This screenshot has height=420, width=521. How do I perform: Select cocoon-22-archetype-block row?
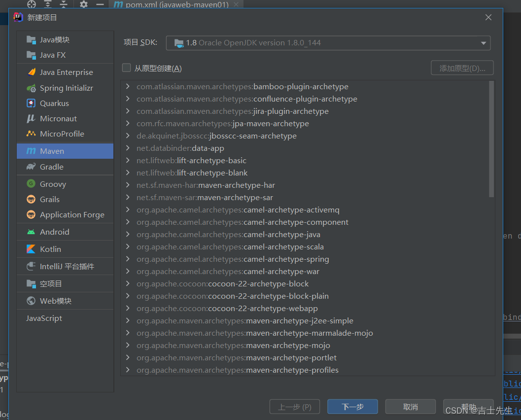pyautogui.click(x=306, y=283)
